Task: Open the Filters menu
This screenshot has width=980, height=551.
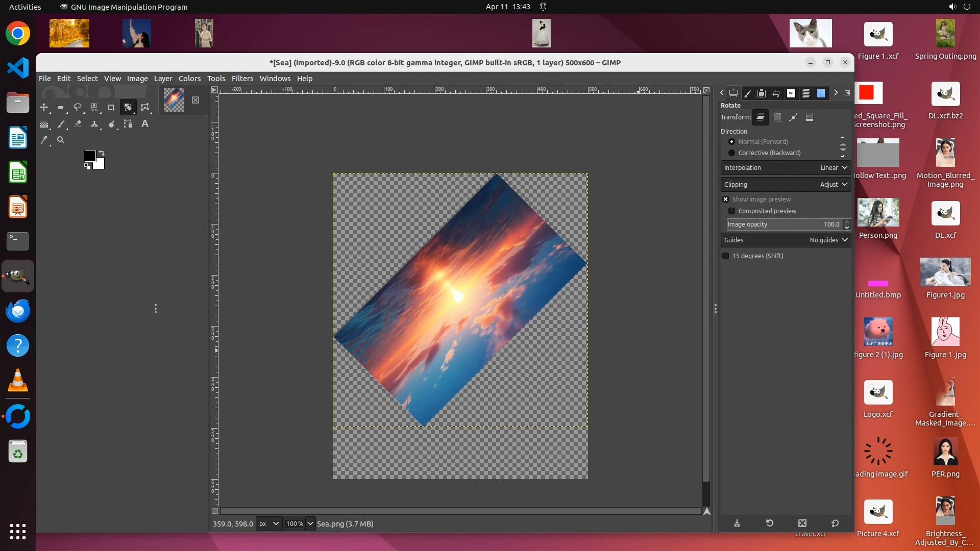Action: (x=242, y=79)
